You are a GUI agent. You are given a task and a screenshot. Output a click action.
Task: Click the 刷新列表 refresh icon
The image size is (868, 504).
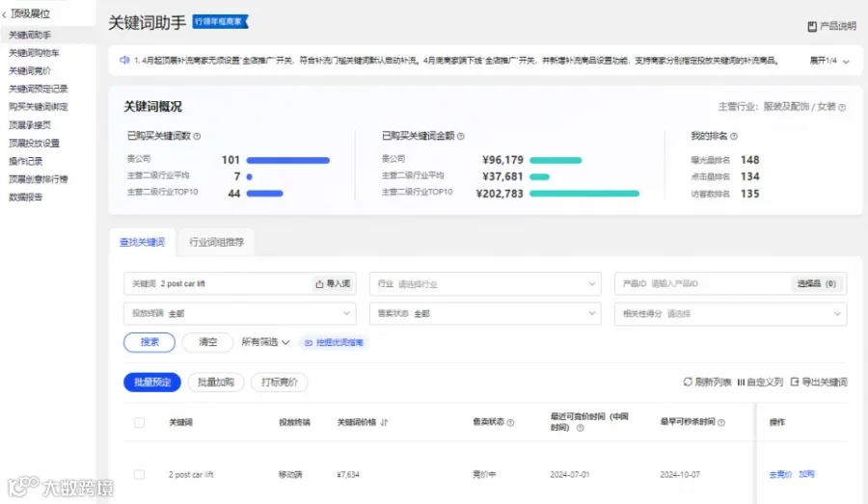(688, 382)
